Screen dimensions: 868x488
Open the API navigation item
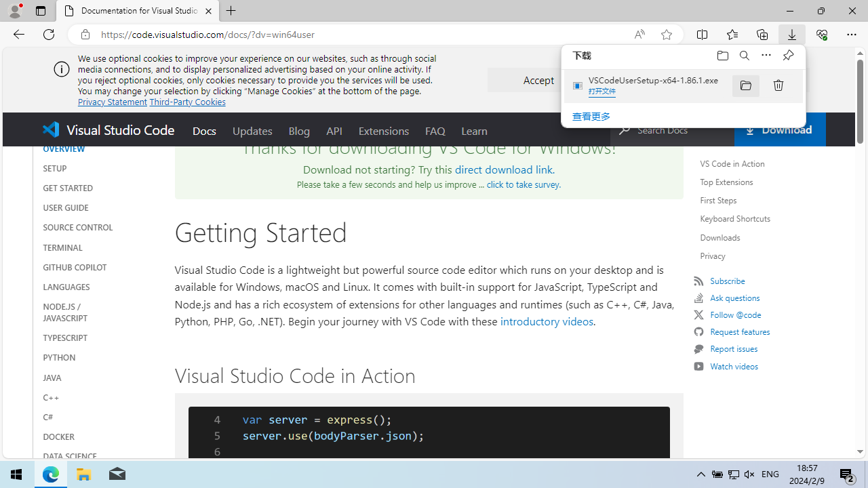pos(334,130)
